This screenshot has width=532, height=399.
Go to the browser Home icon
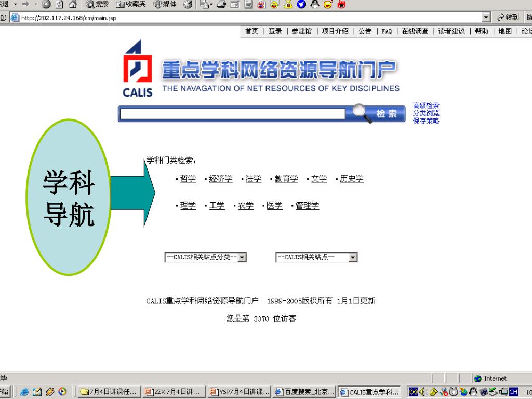tap(73, 4)
